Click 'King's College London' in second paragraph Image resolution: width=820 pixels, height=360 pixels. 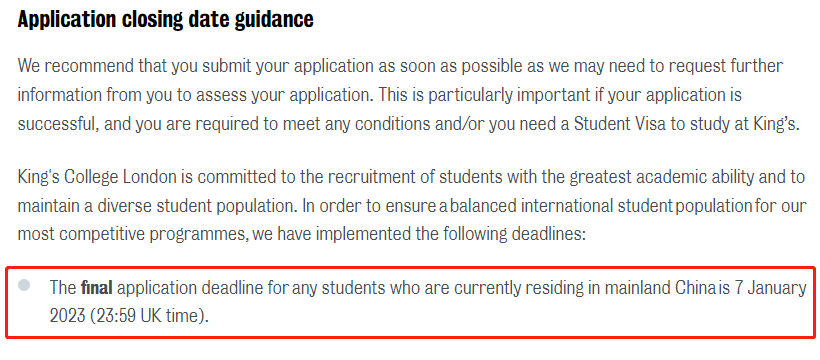pyautogui.click(x=98, y=177)
